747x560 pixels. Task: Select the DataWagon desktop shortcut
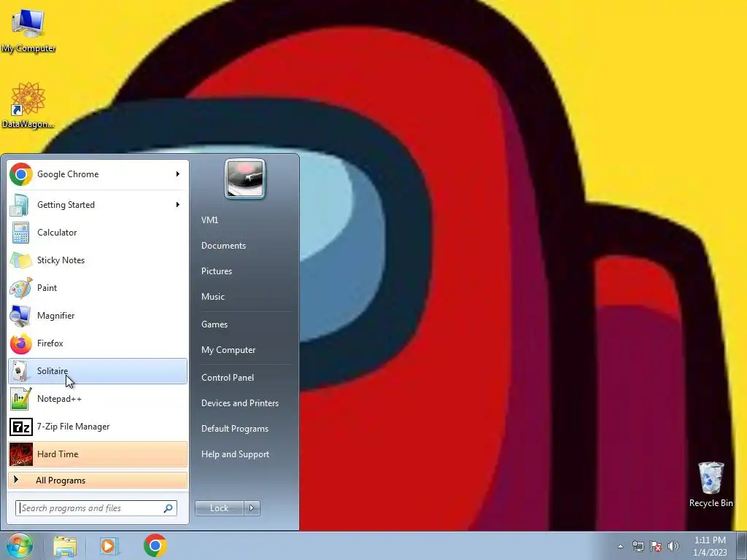(x=28, y=106)
